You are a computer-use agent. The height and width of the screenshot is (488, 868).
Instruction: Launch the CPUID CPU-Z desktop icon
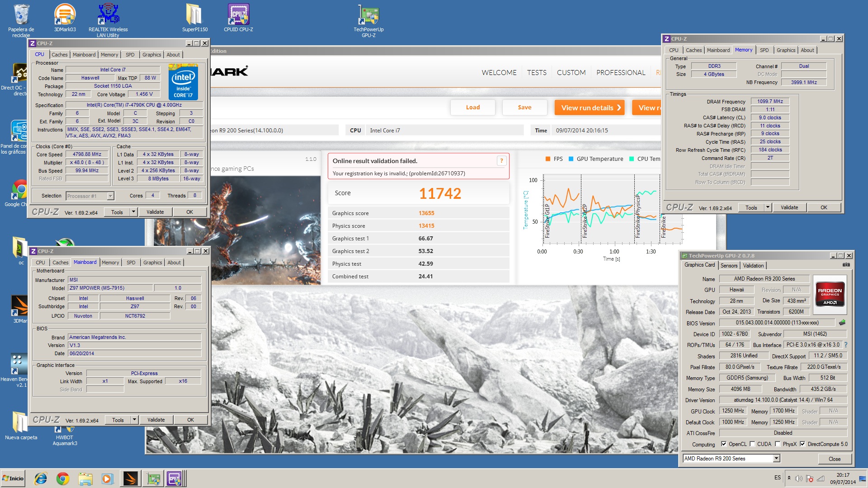pos(238,16)
